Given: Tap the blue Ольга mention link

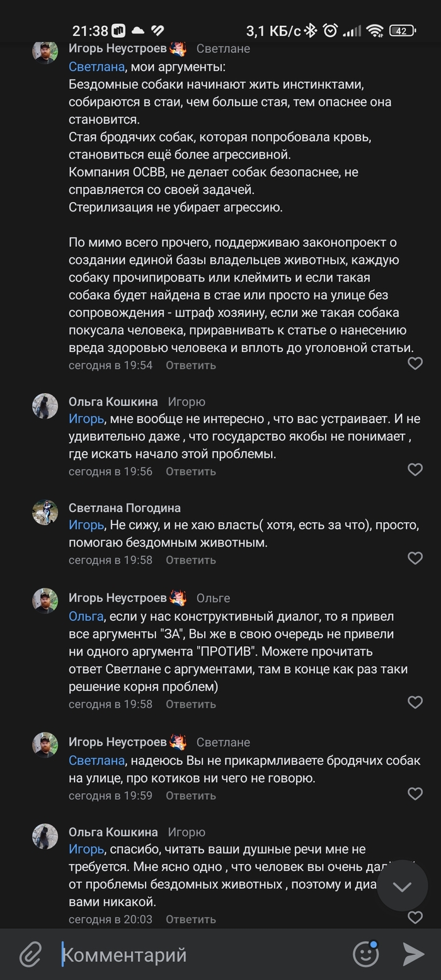Looking at the screenshot, I should click(86, 616).
